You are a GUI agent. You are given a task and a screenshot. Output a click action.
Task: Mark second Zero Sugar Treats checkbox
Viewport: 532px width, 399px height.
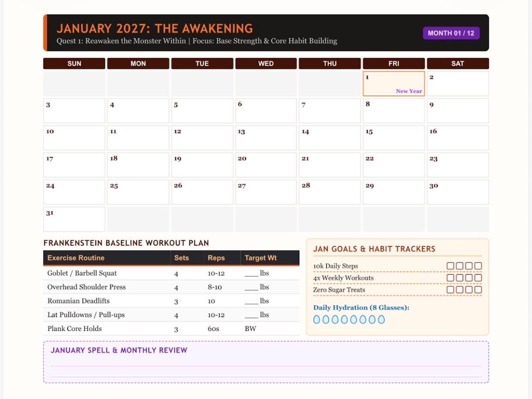tap(460, 290)
